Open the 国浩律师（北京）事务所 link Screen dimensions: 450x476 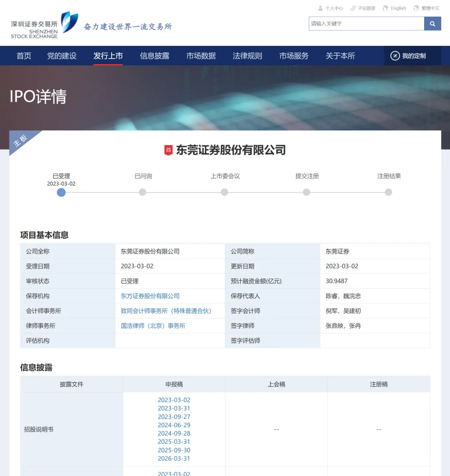click(153, 326)
